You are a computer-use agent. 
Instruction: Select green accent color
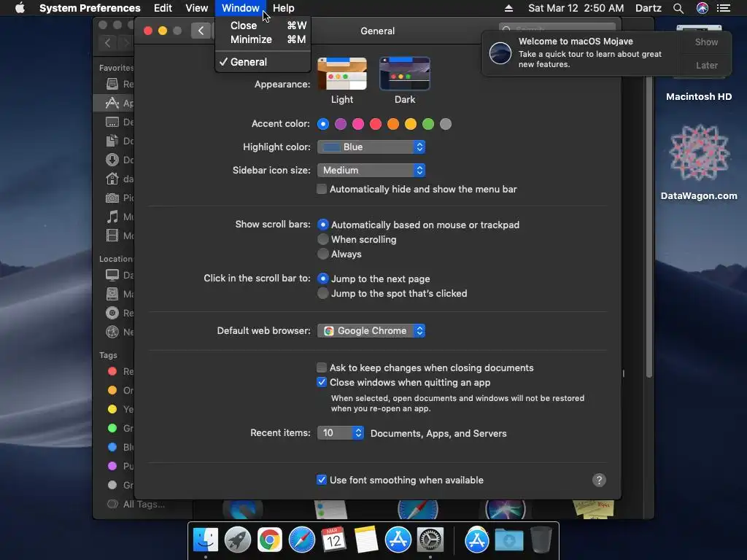click(x=428, y=124)
